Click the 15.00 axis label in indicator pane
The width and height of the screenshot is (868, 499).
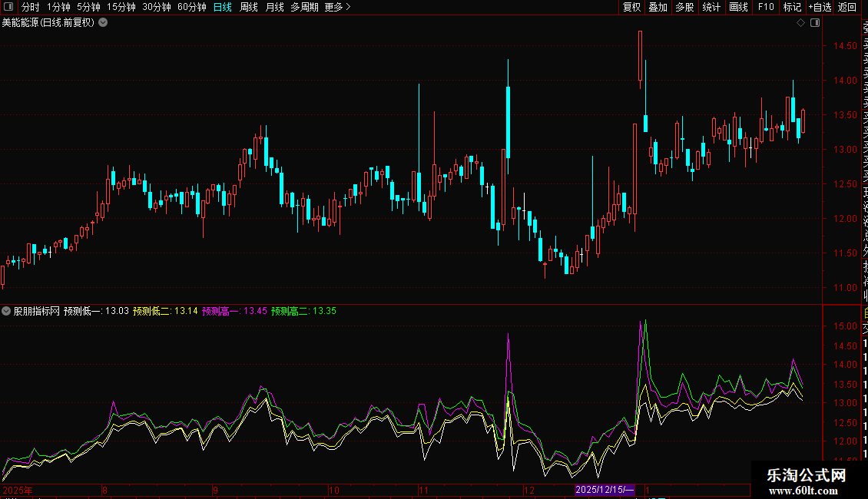(845, 326)
